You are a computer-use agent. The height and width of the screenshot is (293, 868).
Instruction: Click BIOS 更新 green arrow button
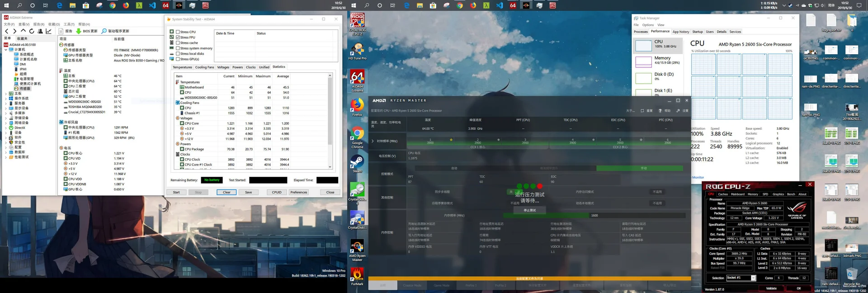86,31
